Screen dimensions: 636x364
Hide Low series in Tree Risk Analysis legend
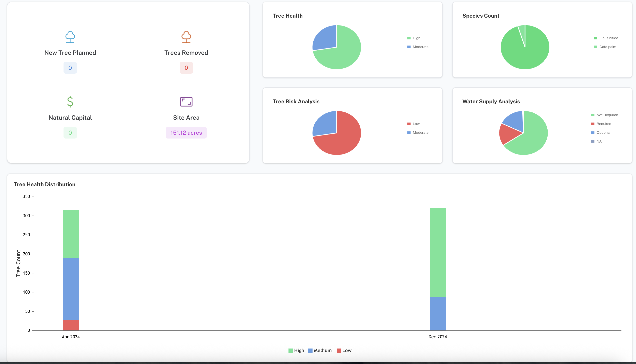[x=416, y=124]
